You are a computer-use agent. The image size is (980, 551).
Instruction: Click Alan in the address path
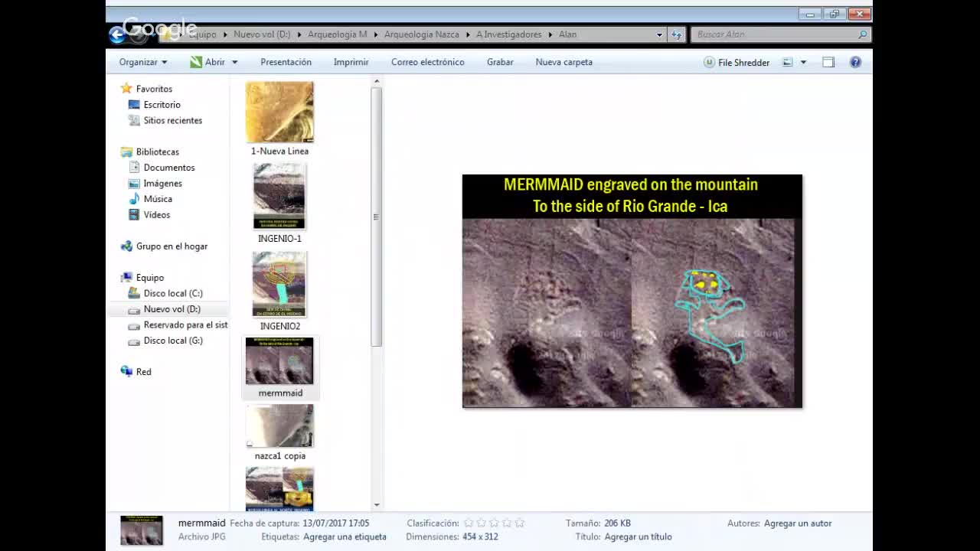[x=567, y=34]
